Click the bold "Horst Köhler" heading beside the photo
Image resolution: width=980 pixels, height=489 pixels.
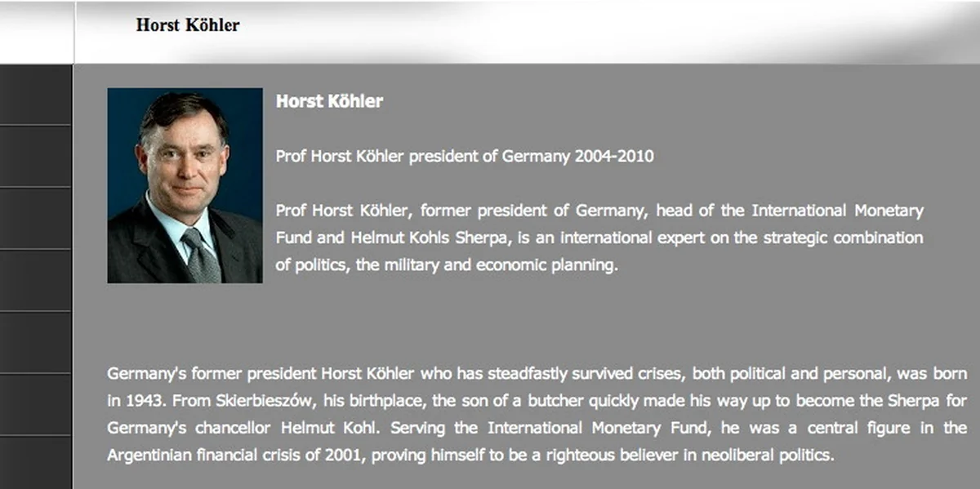click(329, 102)
